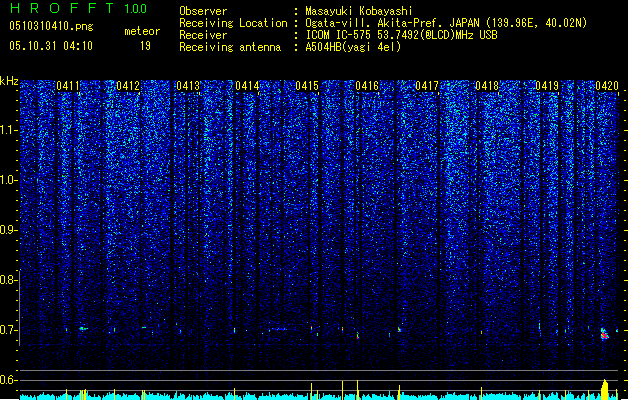
Task: Click the Receiving antenna field label
Action: (x=230, y=47)
